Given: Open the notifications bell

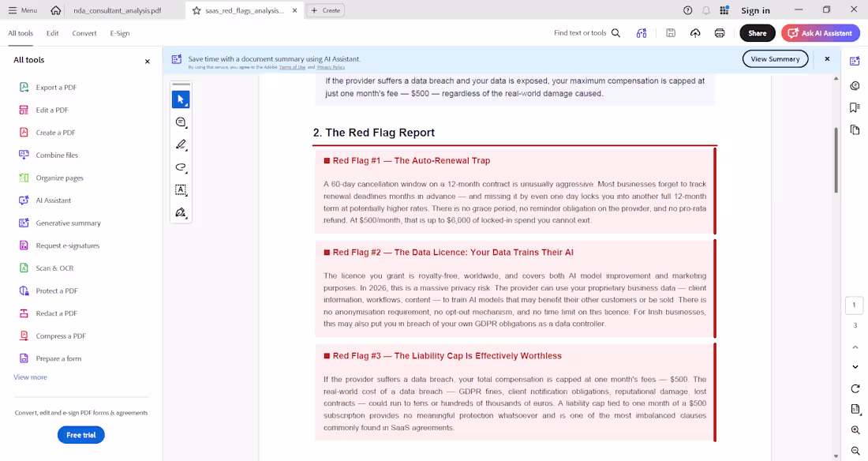Looking at the screenshot, I should tap(705, 10).
